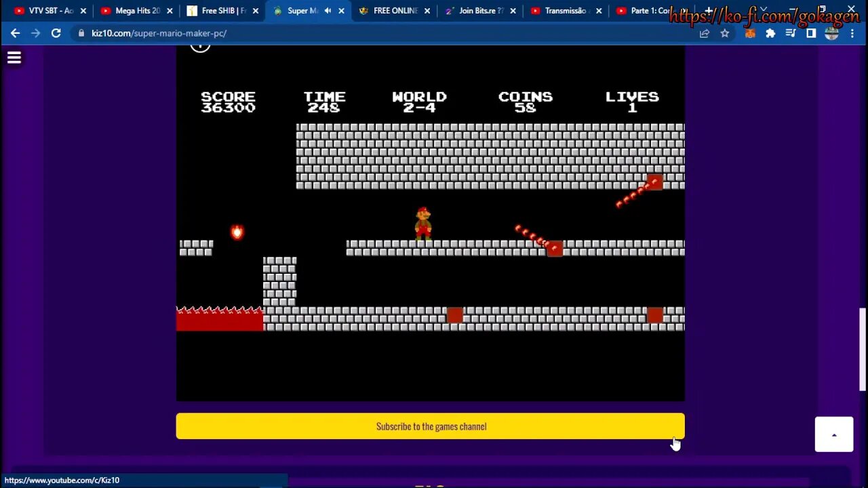Screen dimensions: 868x488
Task: Open Chrome three-dot menu
Action: pos(853,33)
